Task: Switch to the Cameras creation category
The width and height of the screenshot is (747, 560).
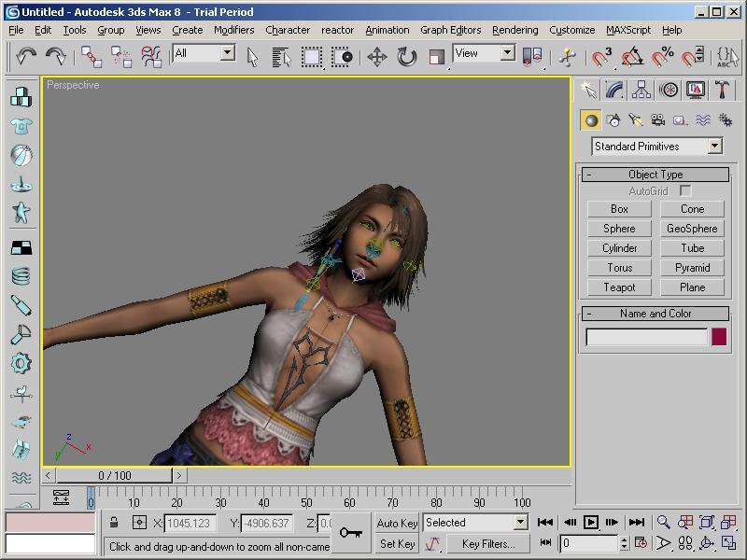Action: pos(657,120)
